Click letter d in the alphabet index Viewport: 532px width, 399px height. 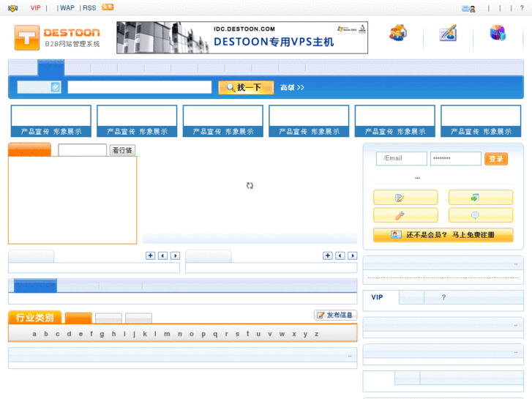point(70,334)
